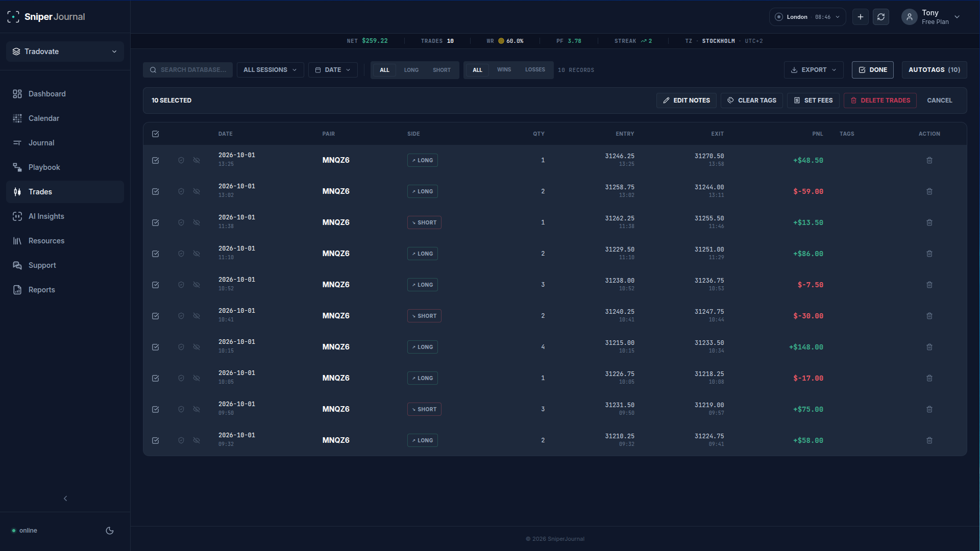Uncheck the checkbox for the 13:02 trade

click(156, 191)
